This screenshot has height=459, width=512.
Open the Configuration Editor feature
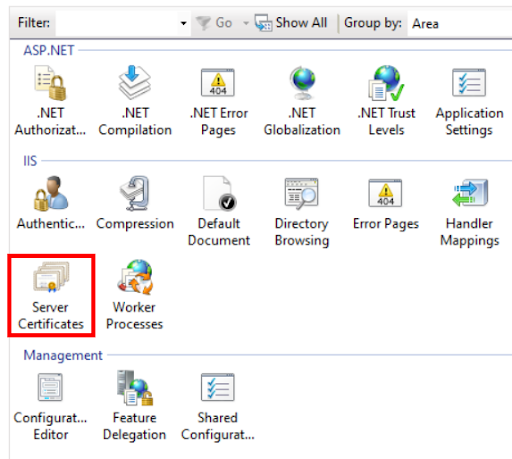[x=50, y=406]
